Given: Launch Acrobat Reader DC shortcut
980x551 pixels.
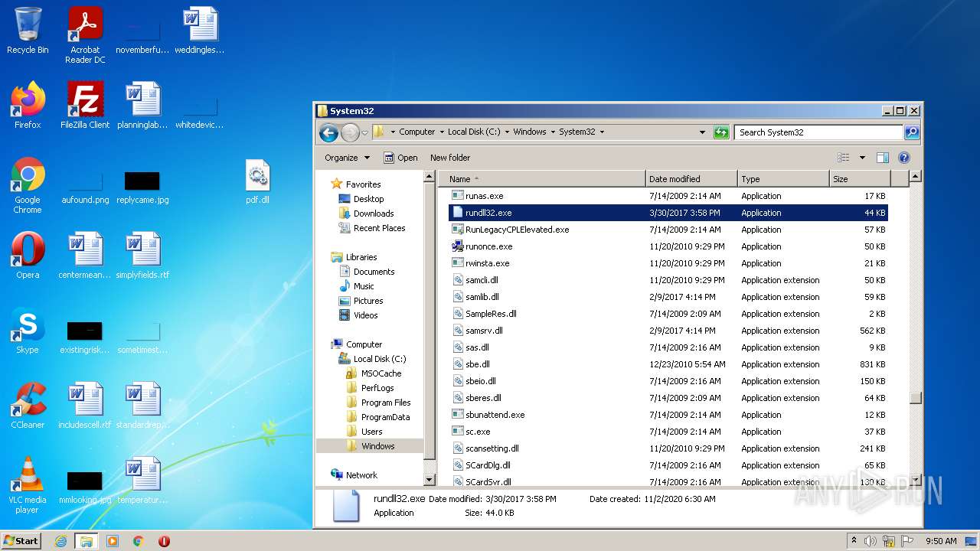Looking at the screenshot, I should pos(85,35).
